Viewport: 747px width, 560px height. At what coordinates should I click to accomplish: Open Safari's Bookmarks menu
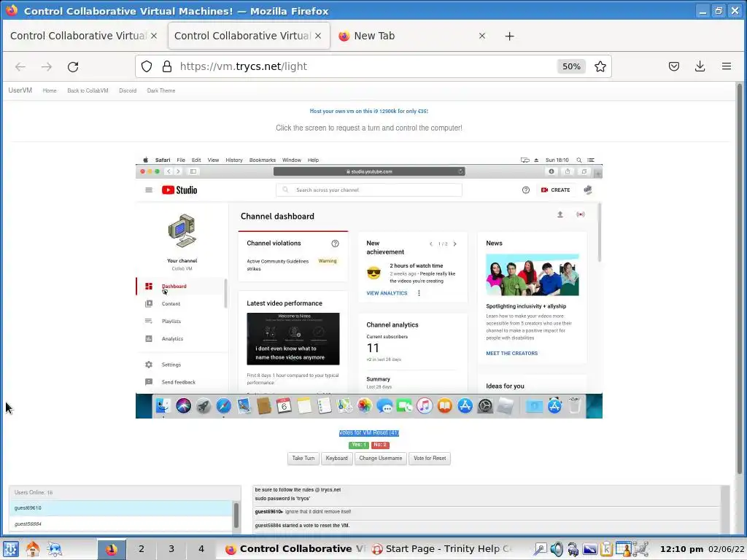pyautogui.click(x=263, y=160)
